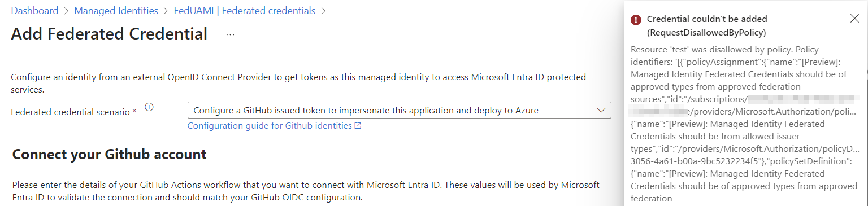Click external link icon after Configuration guide
This screenshot has height=206, width=868.
coord(358,126)
